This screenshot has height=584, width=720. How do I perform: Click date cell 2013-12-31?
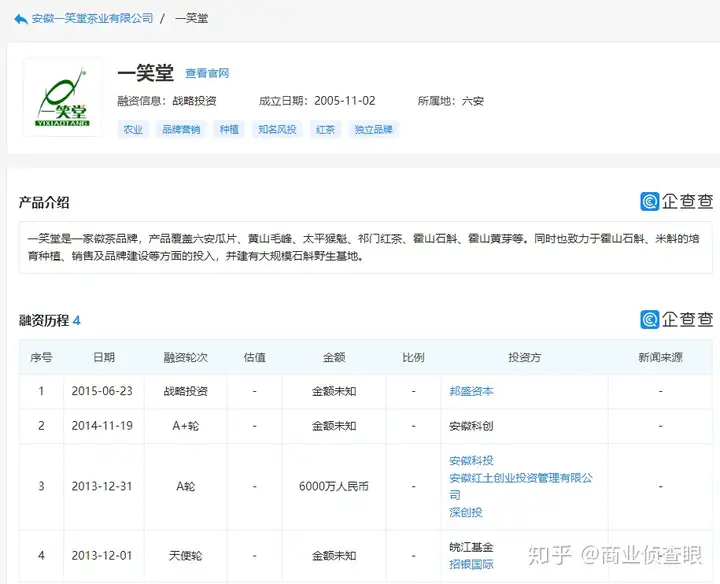(x=102, y=486)
